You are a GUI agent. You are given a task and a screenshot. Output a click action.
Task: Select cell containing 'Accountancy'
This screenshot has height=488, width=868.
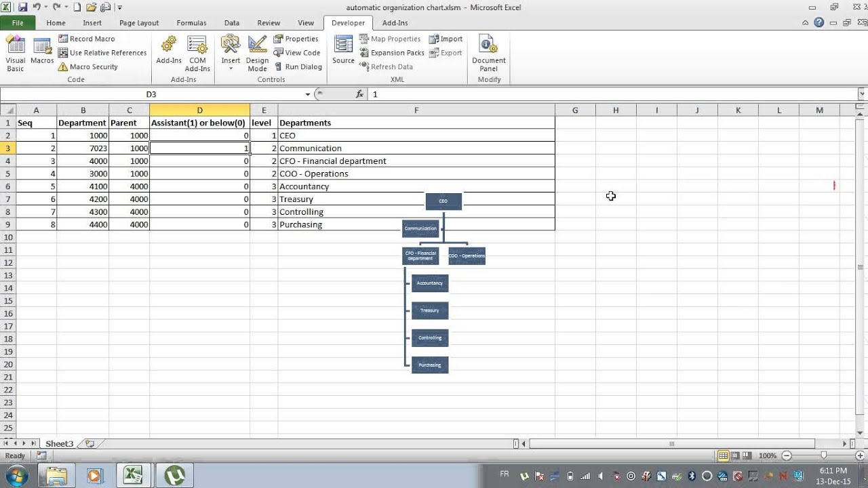(x=416, y=186)
